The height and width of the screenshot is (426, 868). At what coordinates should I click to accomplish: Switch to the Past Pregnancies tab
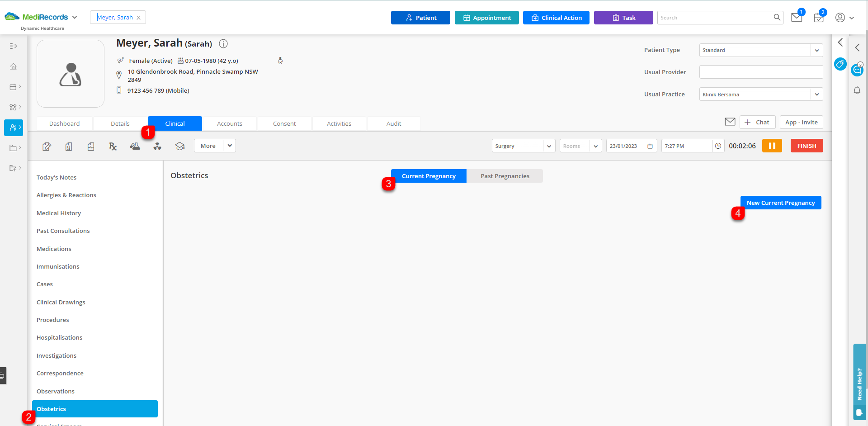click(x=505, y=176)
